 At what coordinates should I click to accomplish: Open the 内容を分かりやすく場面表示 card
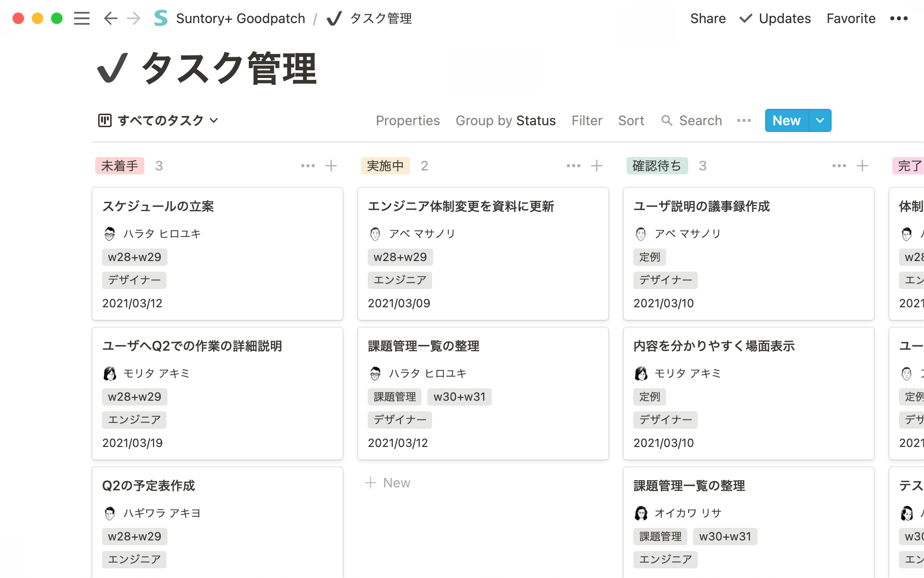pyautogui.click(x=749, y=394)
